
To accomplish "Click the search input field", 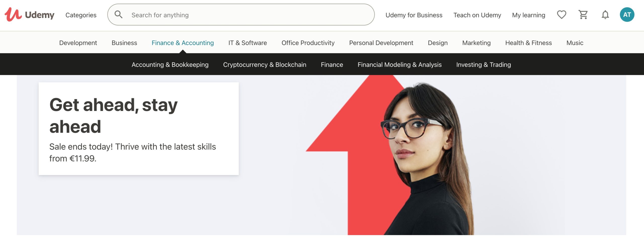I will pos(226,15).
